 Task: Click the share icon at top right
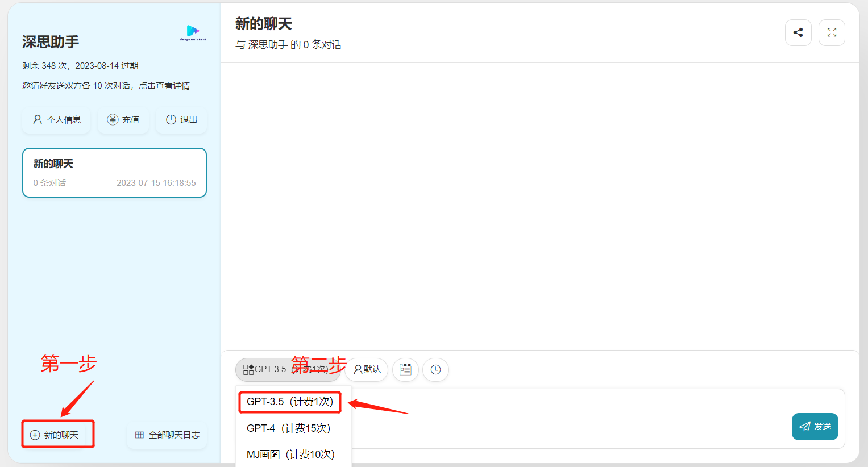(x=798, y=32)
